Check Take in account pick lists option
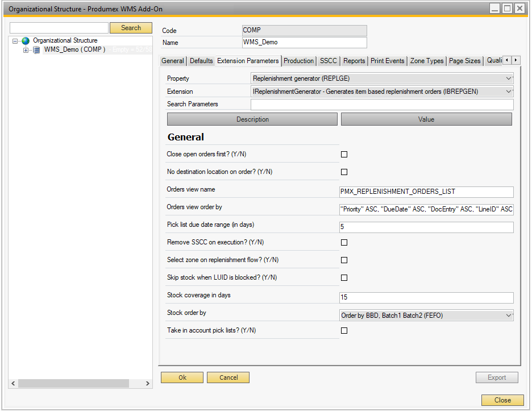Viewport: 532px width, 411px height. (x=344, y=331)
